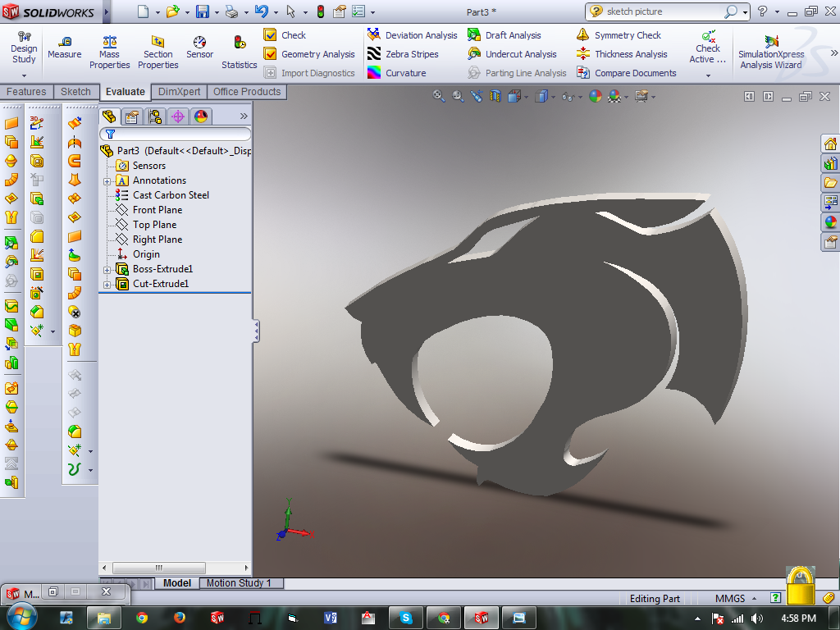Open Statistics tool

(239, 52)
